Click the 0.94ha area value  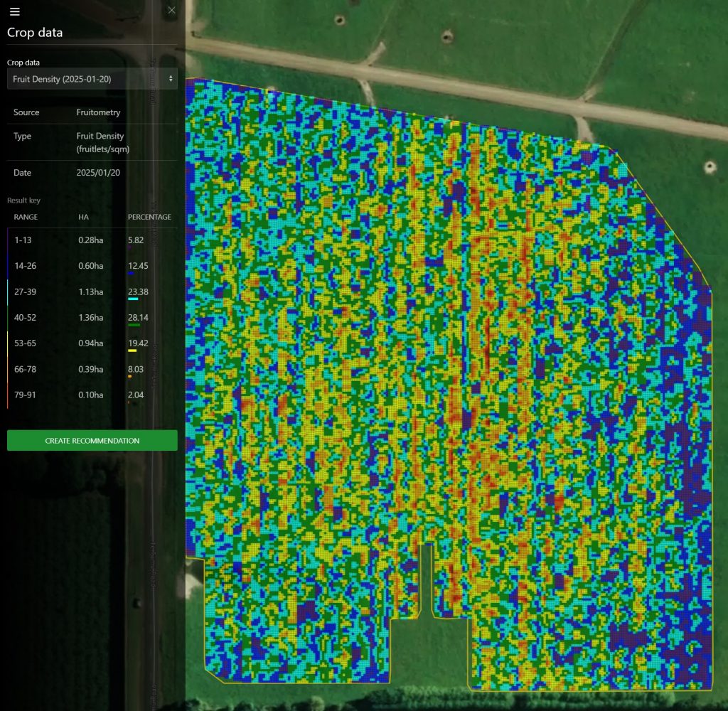tap(90, 343)
